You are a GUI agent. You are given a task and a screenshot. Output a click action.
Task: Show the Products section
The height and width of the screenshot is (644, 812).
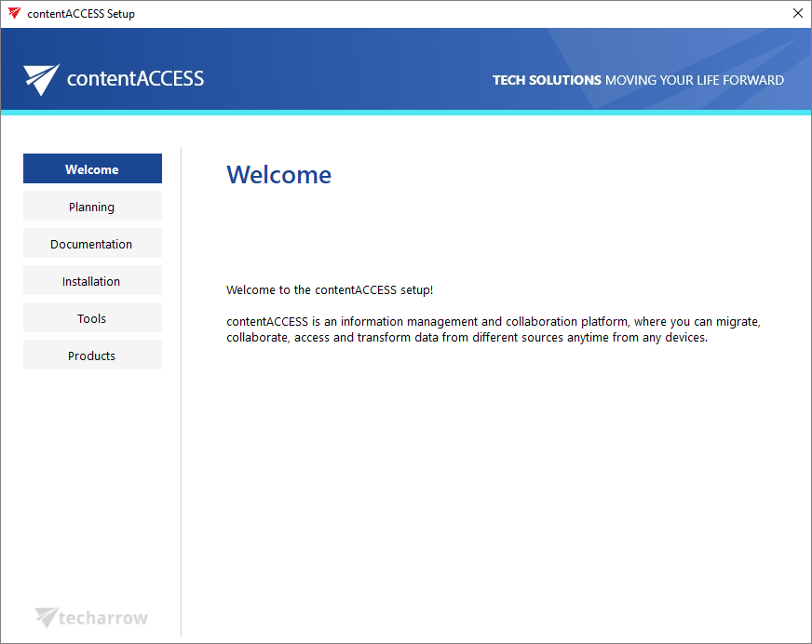click(92, 356)
